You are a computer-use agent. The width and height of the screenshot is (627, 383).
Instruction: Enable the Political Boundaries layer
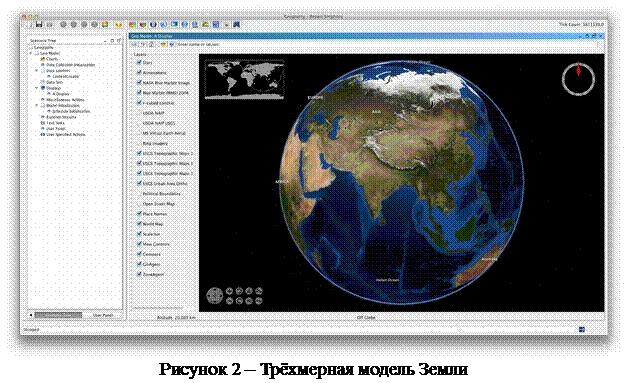click(139, 193)
